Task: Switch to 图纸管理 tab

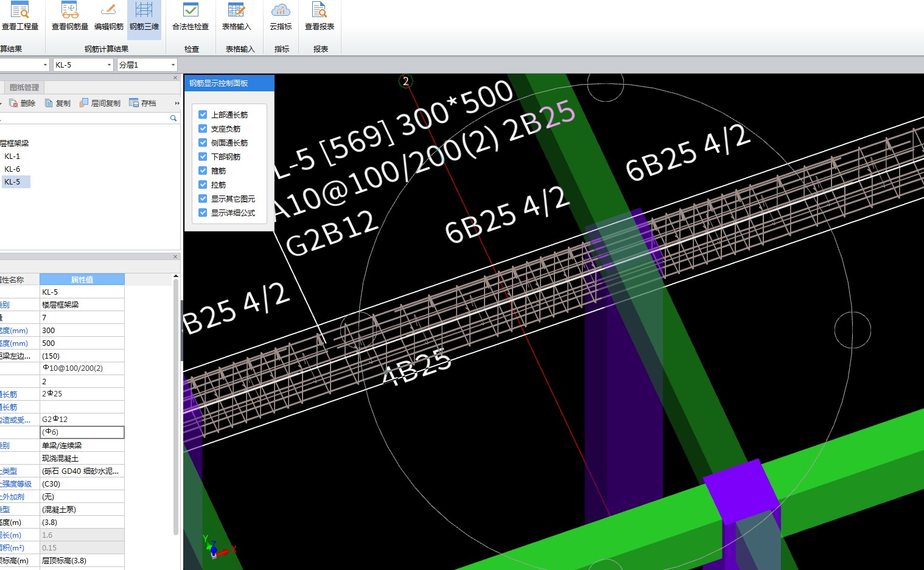Action: click(24, 88)
